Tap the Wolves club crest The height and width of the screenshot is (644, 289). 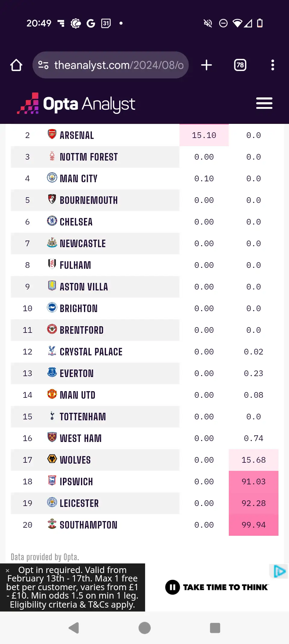click(52, 459)
